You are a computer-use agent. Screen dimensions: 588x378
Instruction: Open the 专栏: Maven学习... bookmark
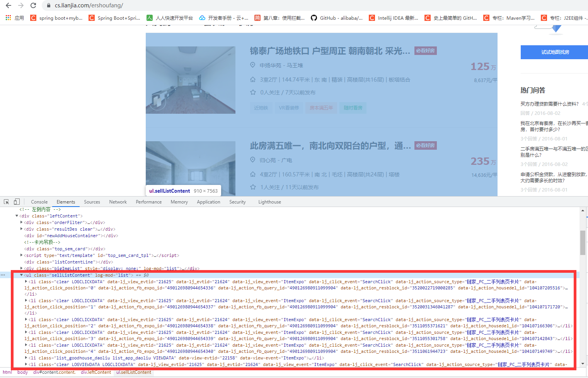[x=509, y=18]
